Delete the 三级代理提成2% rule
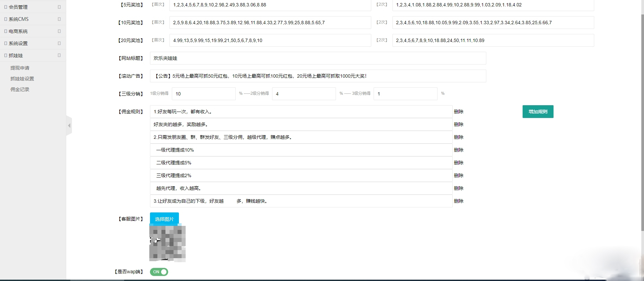The image size is (644, 281). coord(458,175)
